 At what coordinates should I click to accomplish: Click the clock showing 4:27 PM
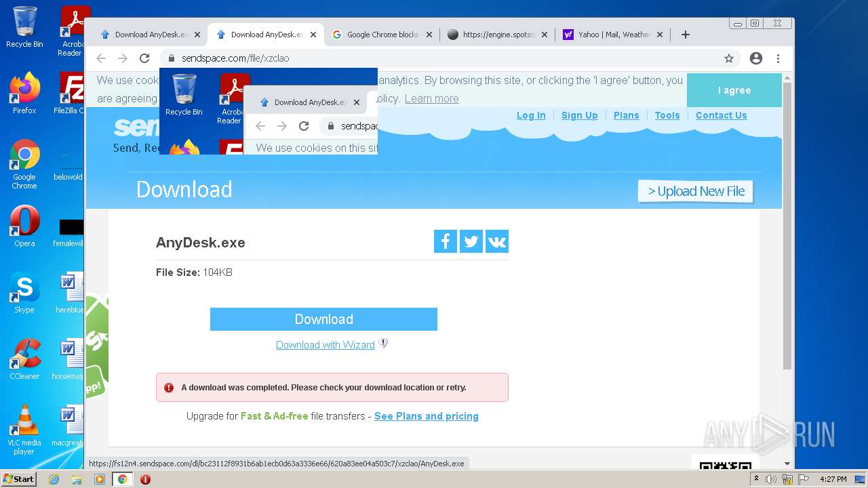pos(833,479)
